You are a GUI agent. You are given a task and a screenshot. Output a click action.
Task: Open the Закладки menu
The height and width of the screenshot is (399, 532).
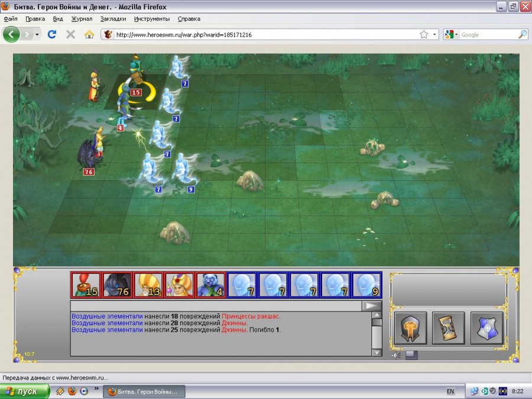tap(113, 19)
